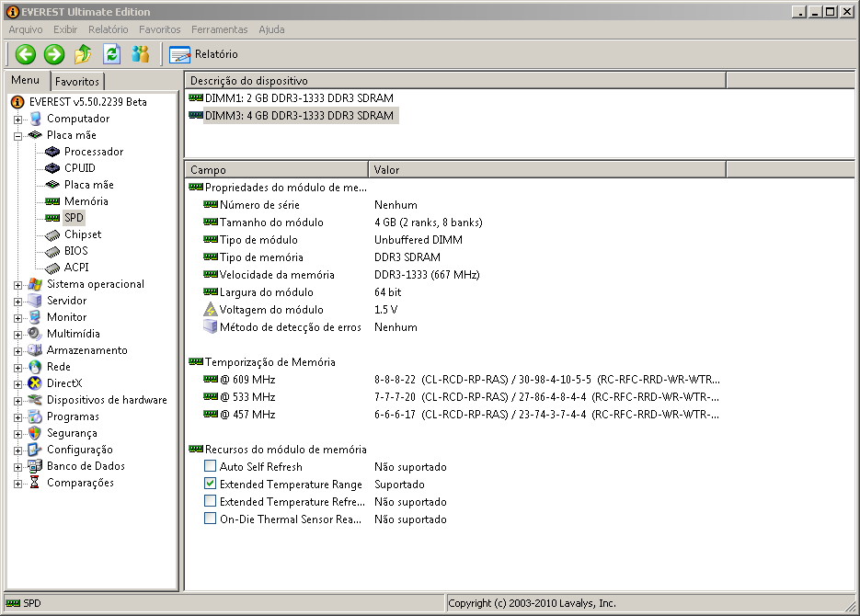Image resolution: width=860 pixels, height=616 pixels.
Task: Click the Configuração icon in tree
Action: coord(35,450)
